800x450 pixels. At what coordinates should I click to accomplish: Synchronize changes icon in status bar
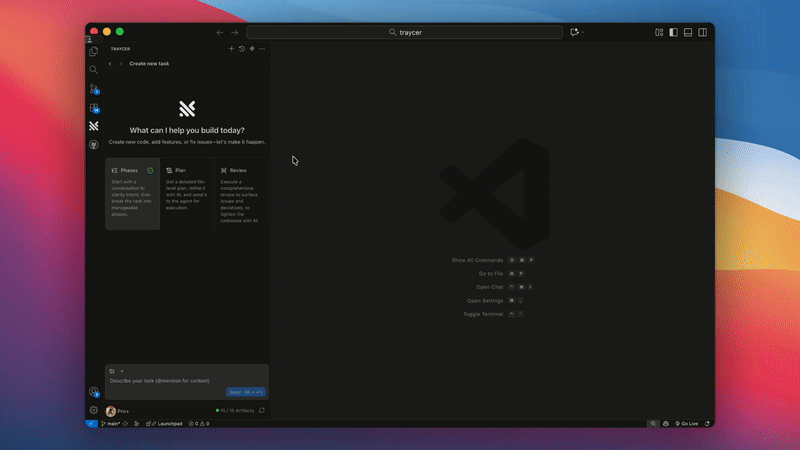126,423
